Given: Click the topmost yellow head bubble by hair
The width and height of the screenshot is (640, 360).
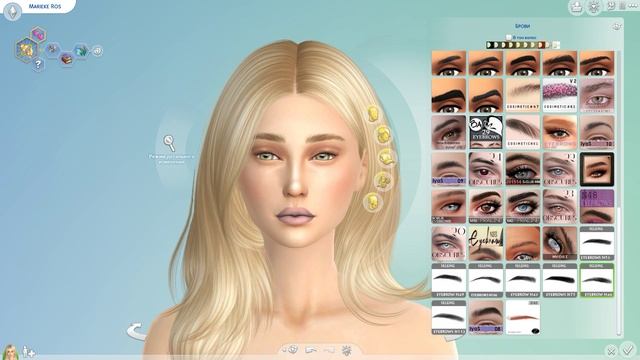Looking at the screenshot, I should click(373, 113).
